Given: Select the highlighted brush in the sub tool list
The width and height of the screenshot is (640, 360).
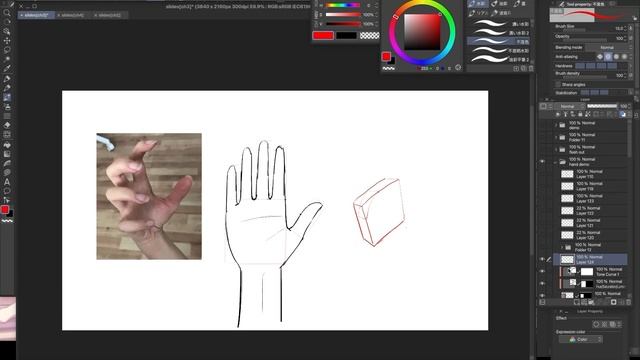Looking at the screenshot, I should 498,42.
